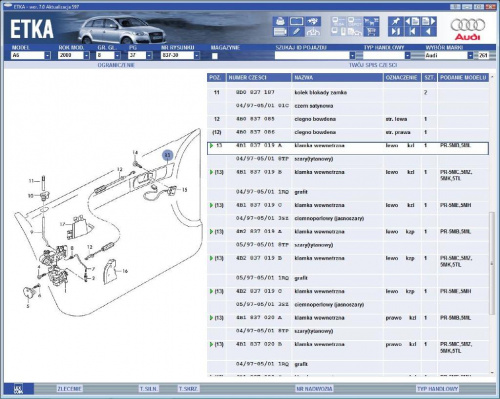Expand the NR RYSUNKU dropdown

pyautogui.click(x=197, y=55)
